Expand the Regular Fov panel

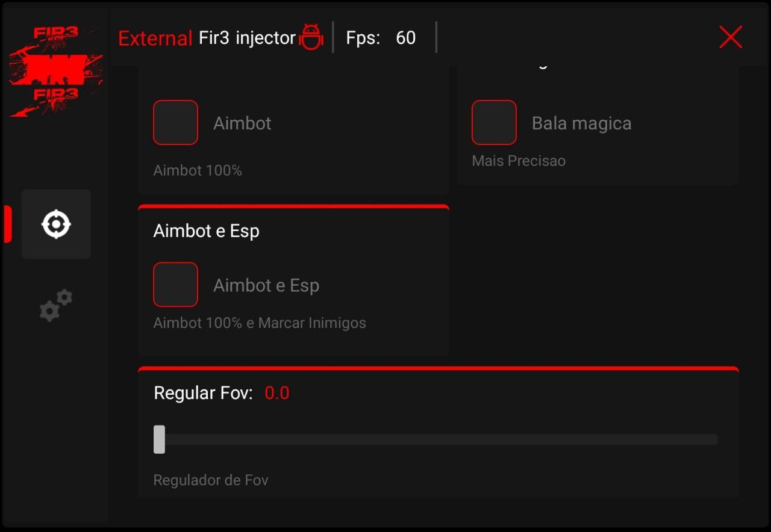click(203, 392)
